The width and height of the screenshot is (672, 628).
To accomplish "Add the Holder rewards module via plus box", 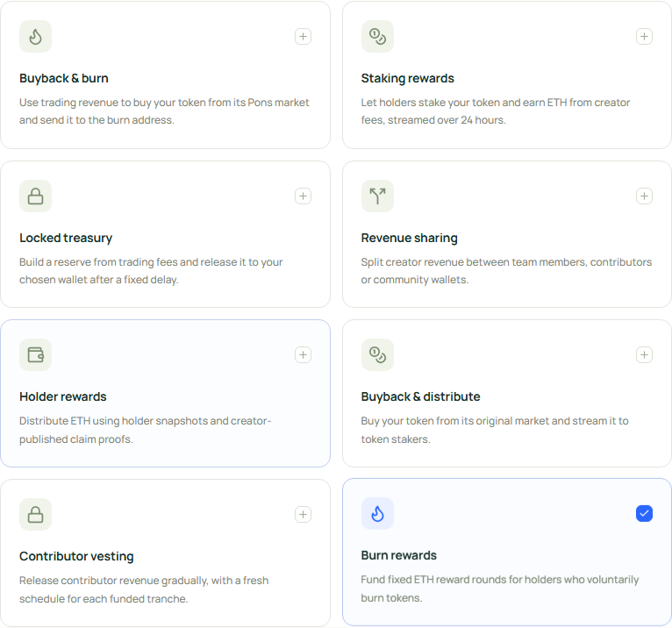I will [303, 354].
